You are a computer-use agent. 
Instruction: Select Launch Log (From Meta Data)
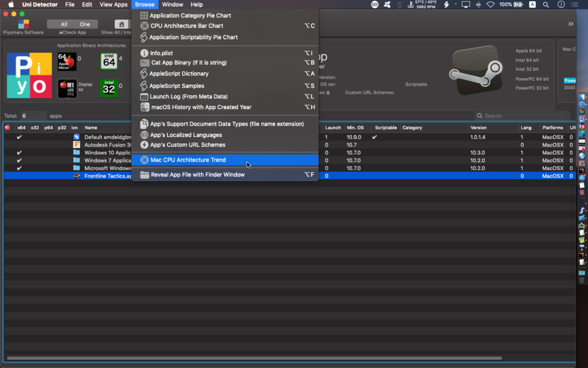(x=225, y=97)
